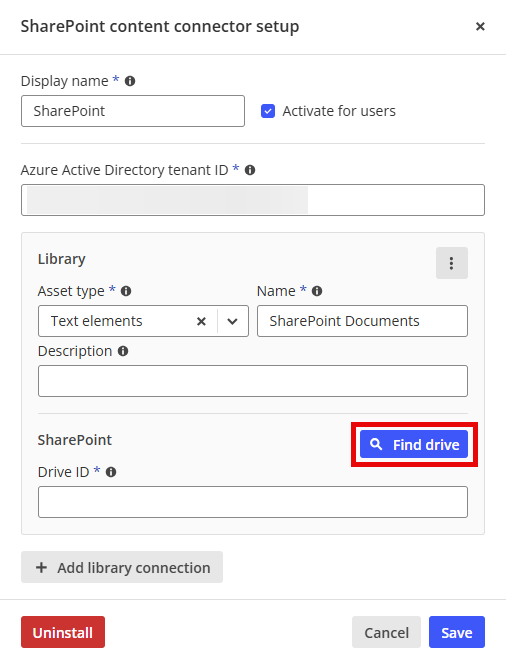Focus the Library Name input field
Screen dimensions: 506x661
tap(363, 321)
